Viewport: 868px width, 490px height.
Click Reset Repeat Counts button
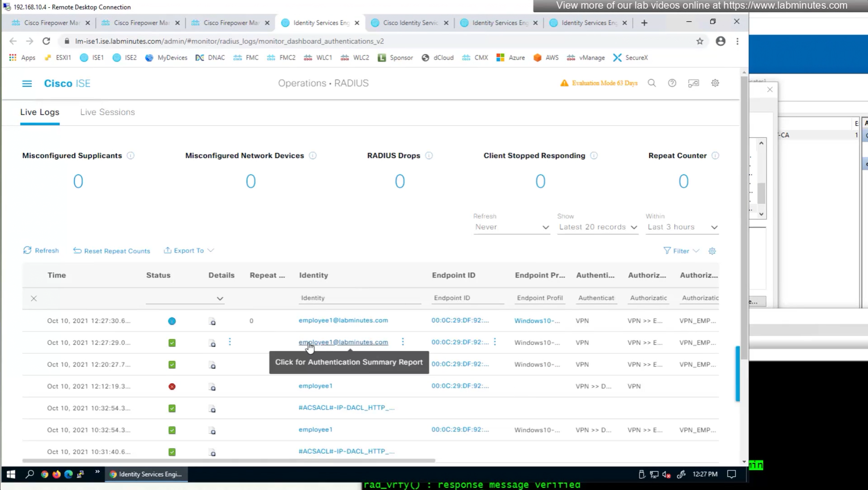coord(112,251)
